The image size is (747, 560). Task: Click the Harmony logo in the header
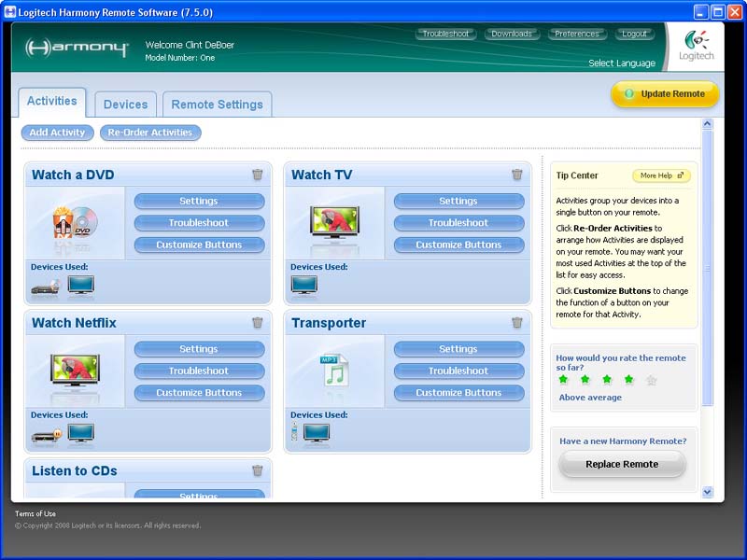(77, 48)
